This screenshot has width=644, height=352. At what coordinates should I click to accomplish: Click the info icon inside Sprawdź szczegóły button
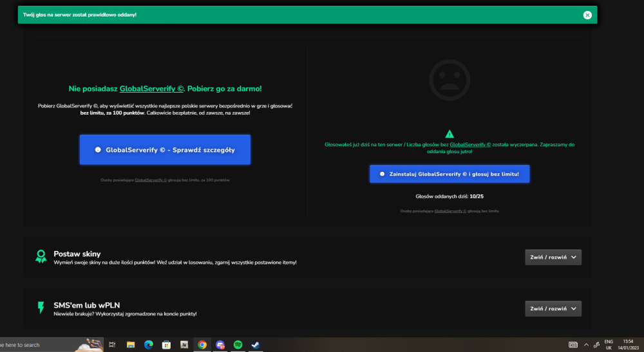click(98, 150)
